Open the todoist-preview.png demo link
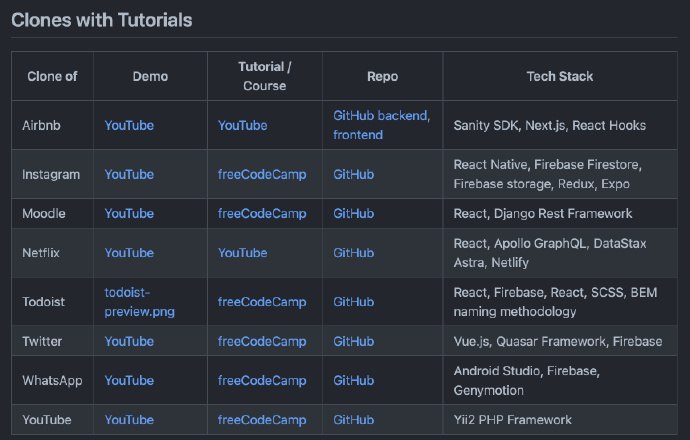 (139, 301)
